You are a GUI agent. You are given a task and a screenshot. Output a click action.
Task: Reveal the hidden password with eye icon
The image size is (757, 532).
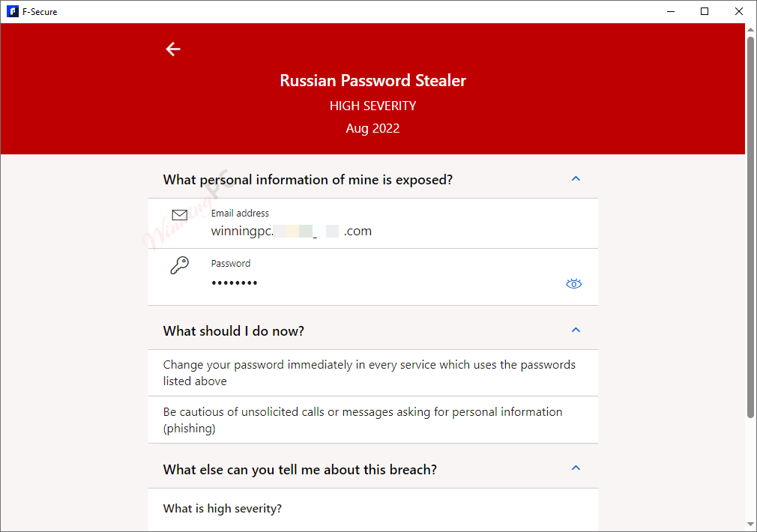point(573,284)
